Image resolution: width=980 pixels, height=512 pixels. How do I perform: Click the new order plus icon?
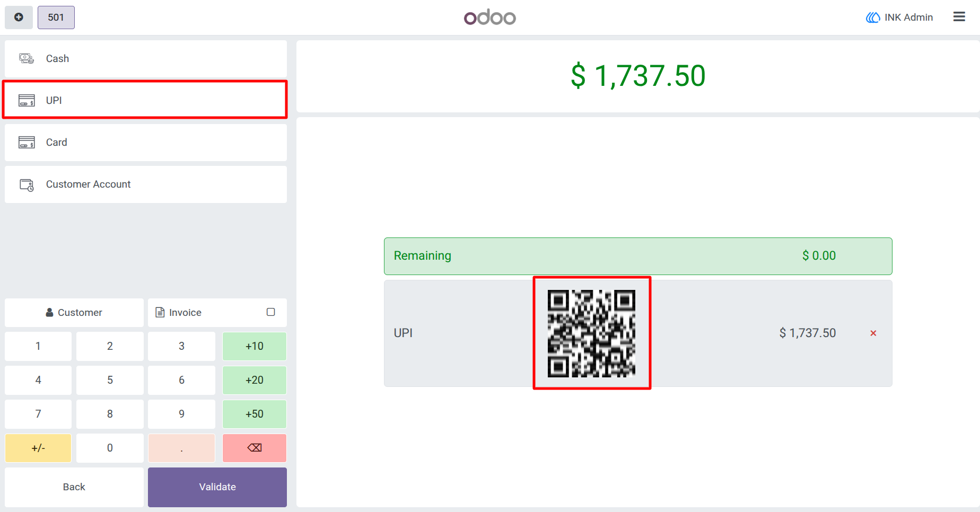[x=19, y=17]
